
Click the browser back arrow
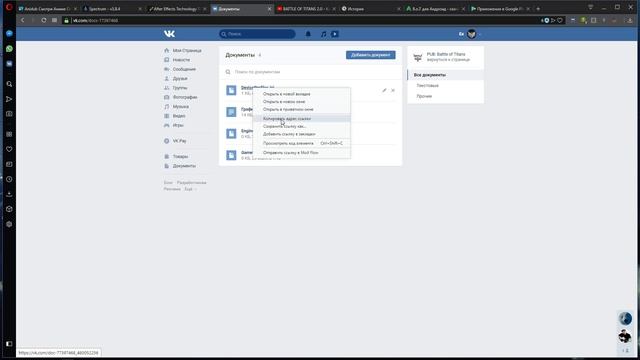(23, 20)
